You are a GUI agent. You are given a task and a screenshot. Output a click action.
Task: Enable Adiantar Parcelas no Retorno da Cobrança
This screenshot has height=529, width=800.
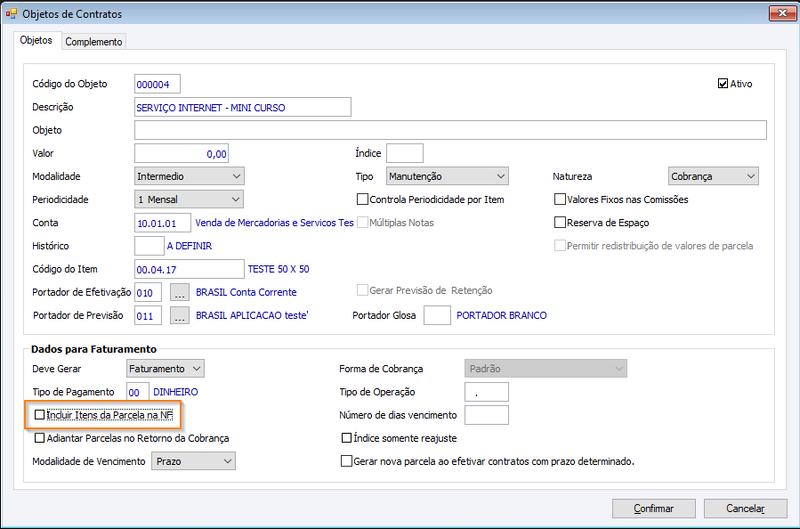point(39,438)
